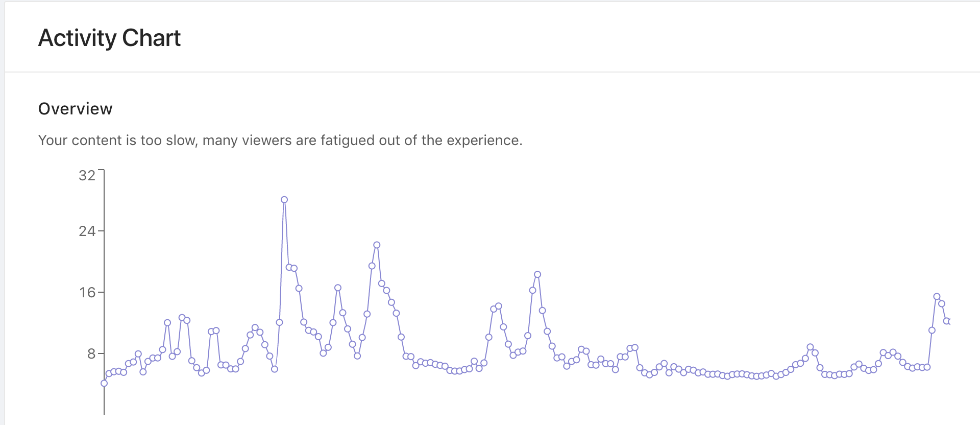Click the Activity Chart heading
Image resolution: width=980 pixels, height=425 pixels.
coord(109,38)
